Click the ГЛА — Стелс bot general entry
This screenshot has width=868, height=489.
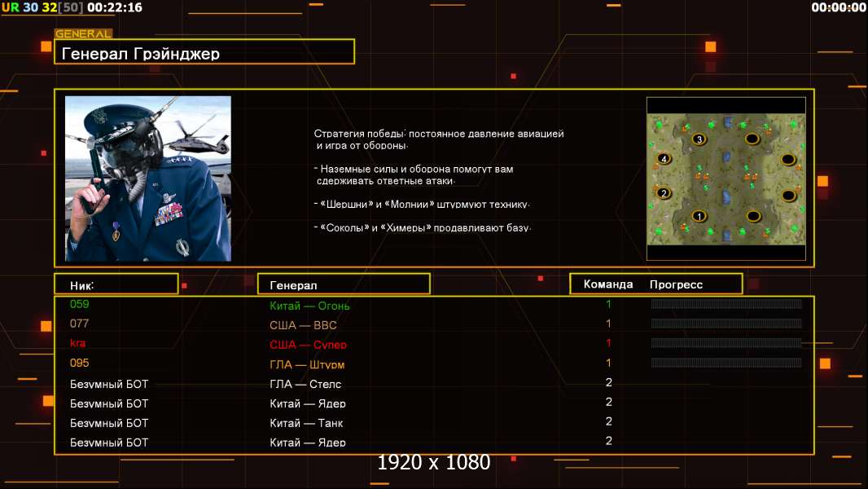pos(305,384)
